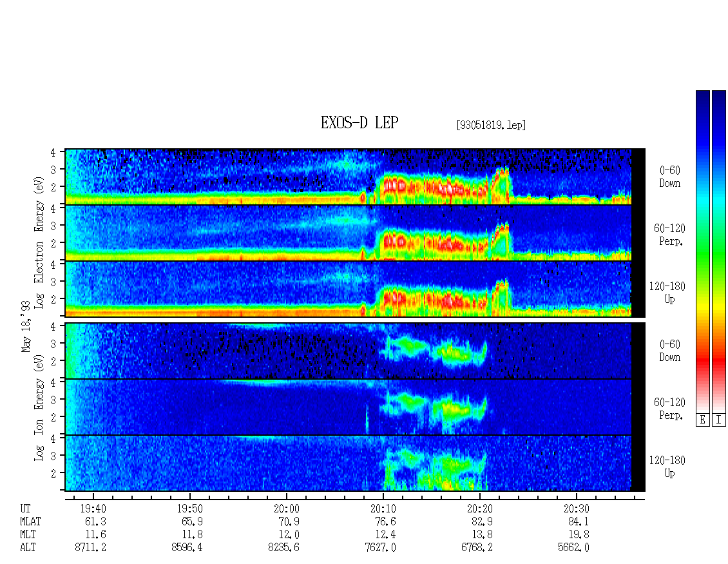Click the 19:50 UT time tick
Image resolution: width=728 pixels, height=564 pixels.
(x=189, y=509)
